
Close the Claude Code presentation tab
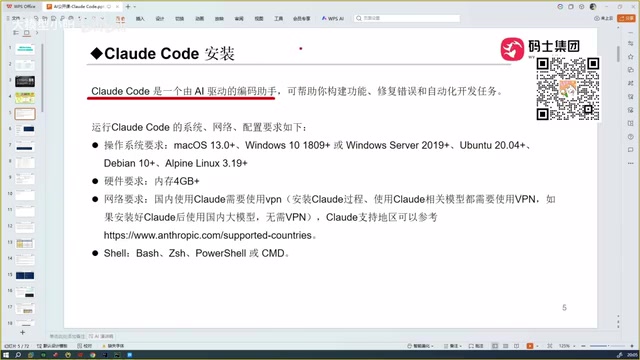tap(118, 7)
